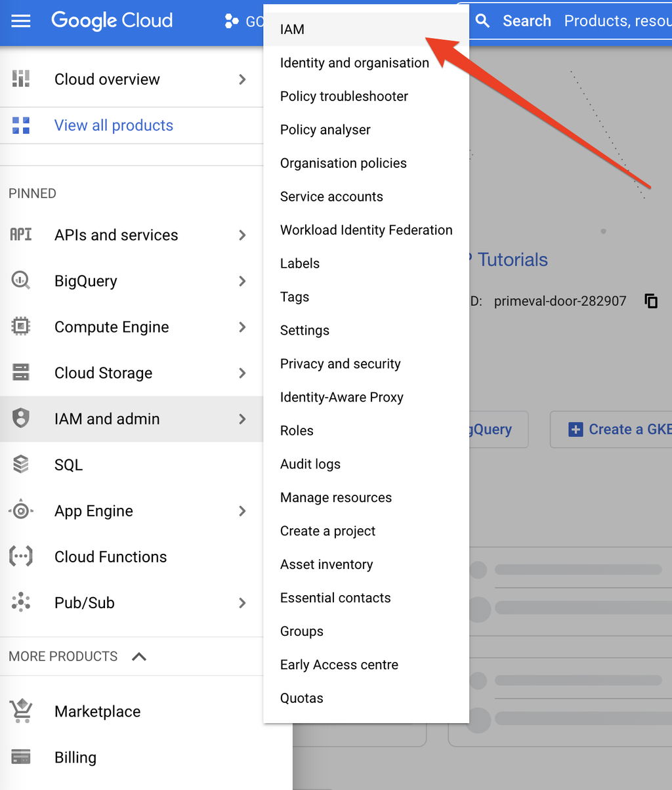Click the Billing card icon
This screenshot has height=790, width=672.
[21, 757]
